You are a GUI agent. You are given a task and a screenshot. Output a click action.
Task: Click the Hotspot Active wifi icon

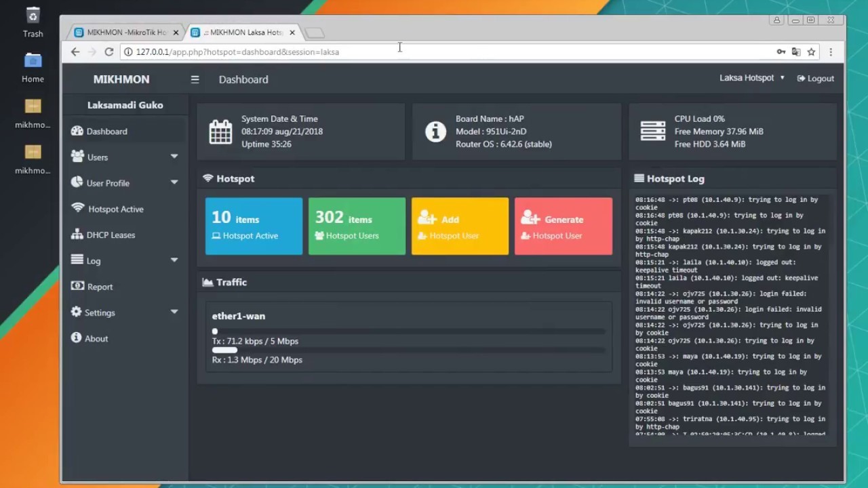(77, 208)
